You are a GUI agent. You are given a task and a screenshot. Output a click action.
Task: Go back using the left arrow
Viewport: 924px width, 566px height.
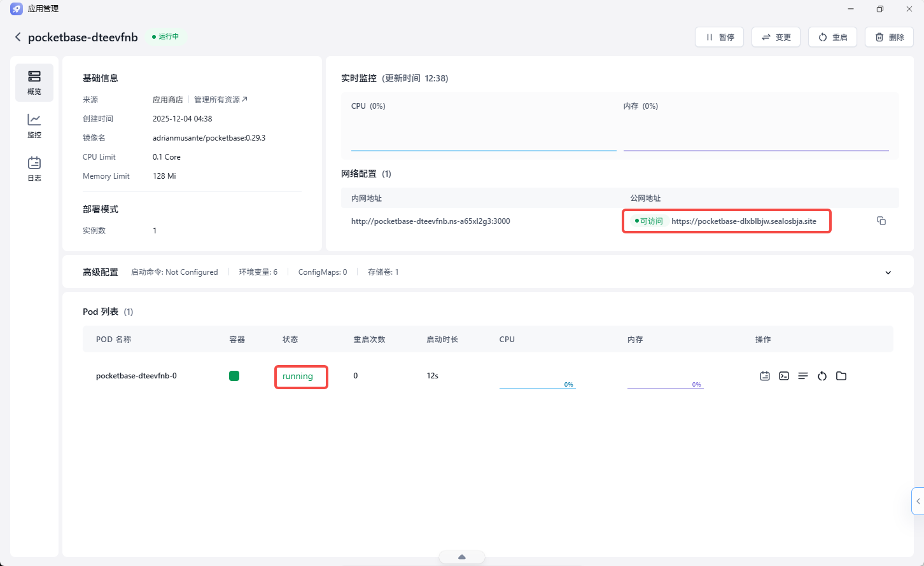coord(18,37)
